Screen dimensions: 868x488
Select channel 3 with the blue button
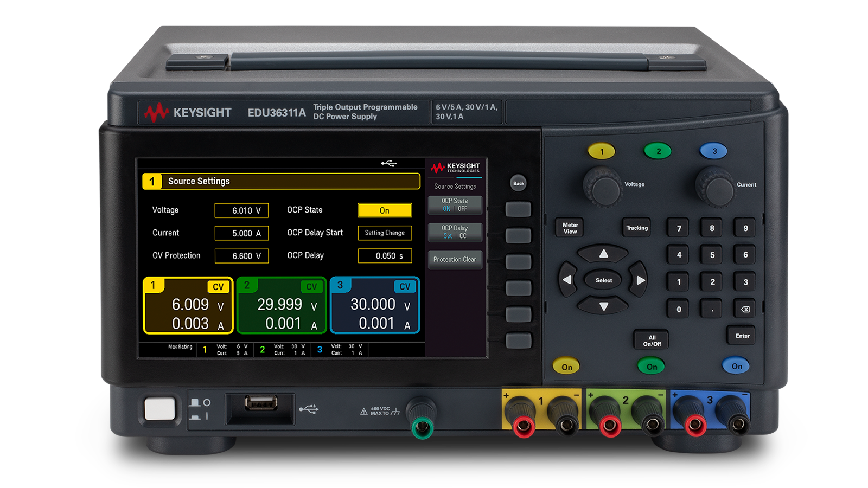[715, 151]
